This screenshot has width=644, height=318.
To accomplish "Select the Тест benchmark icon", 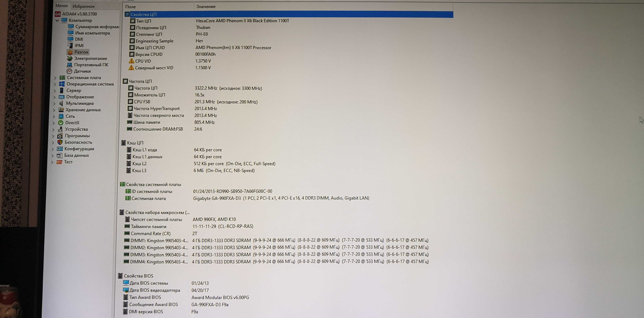I will click(x=59, y=162).
